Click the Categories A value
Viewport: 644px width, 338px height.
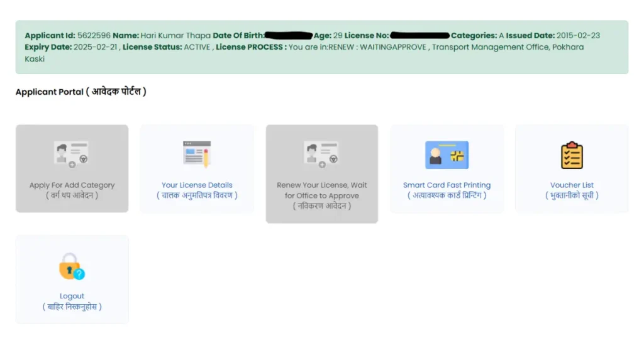tap(501, 36)
